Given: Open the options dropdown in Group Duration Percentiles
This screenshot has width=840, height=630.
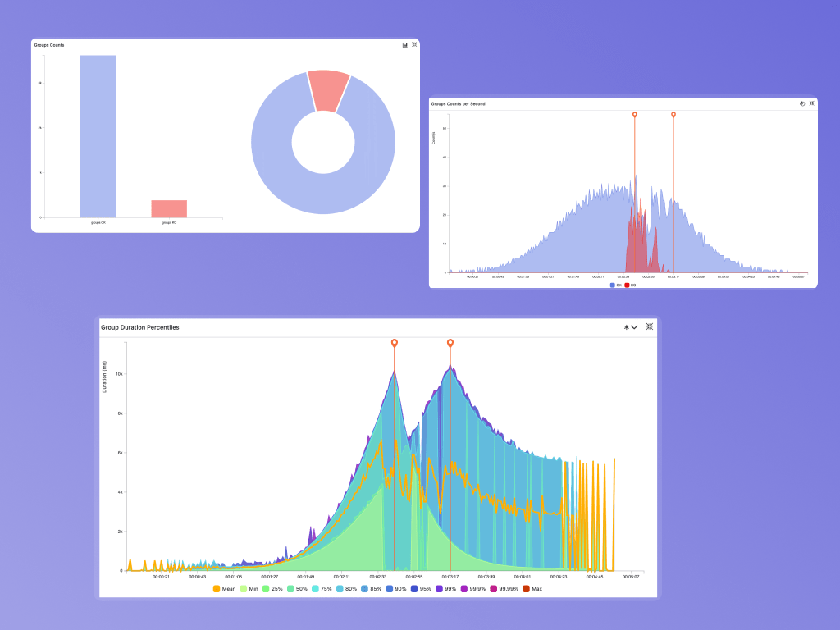Looking at the screenshot, I should click(x=631, y=327).
